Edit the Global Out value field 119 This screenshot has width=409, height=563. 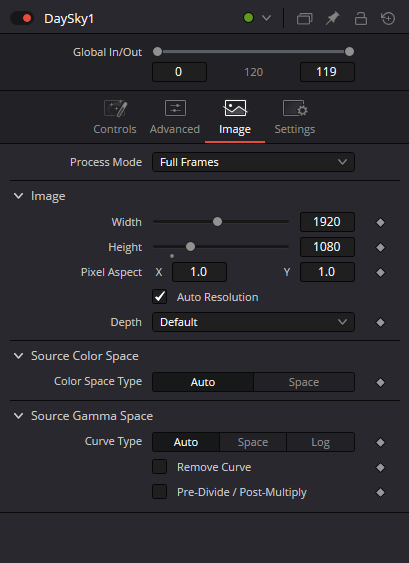coord(327,72)
